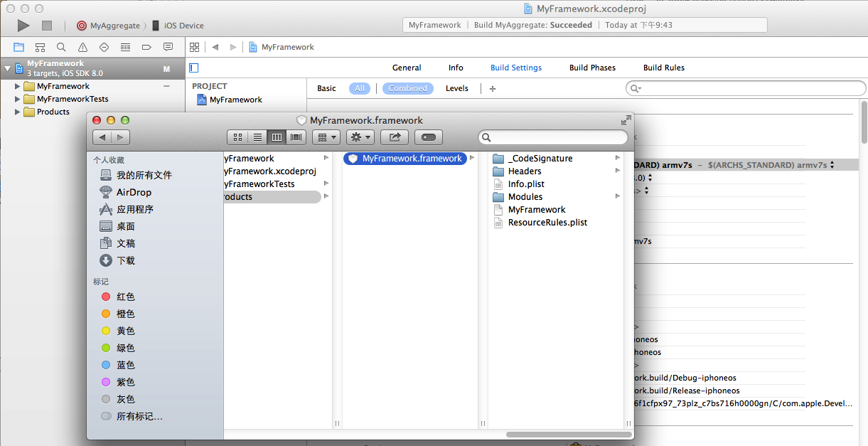
Task: Select Info.plist file in Finder
Action: (519, 184)
